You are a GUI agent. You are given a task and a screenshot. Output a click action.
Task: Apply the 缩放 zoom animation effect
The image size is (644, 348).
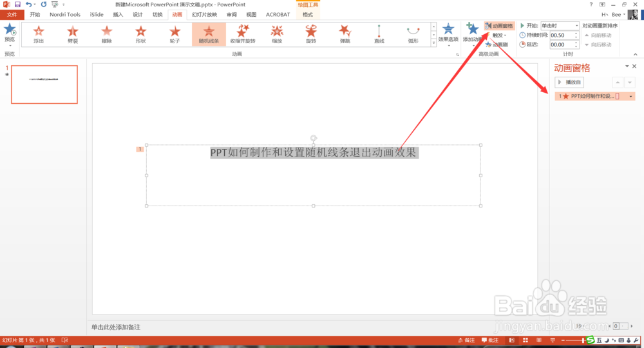pyautogui.click(x=277, y=34)
